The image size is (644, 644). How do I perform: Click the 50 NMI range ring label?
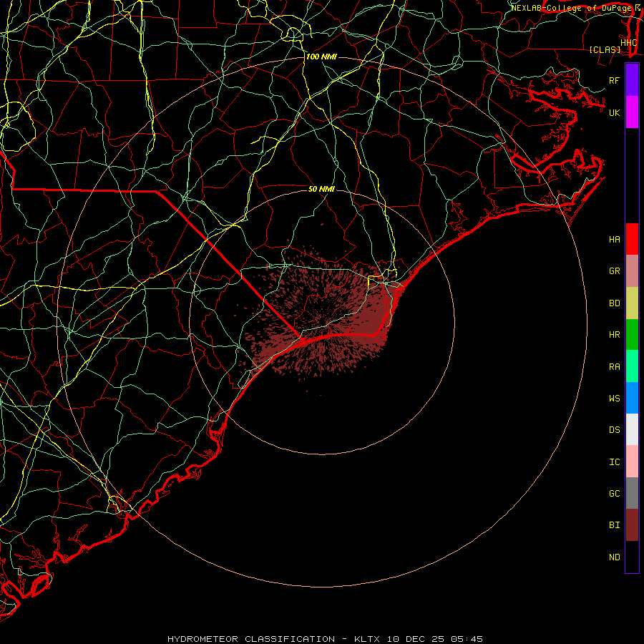point(321,189)
